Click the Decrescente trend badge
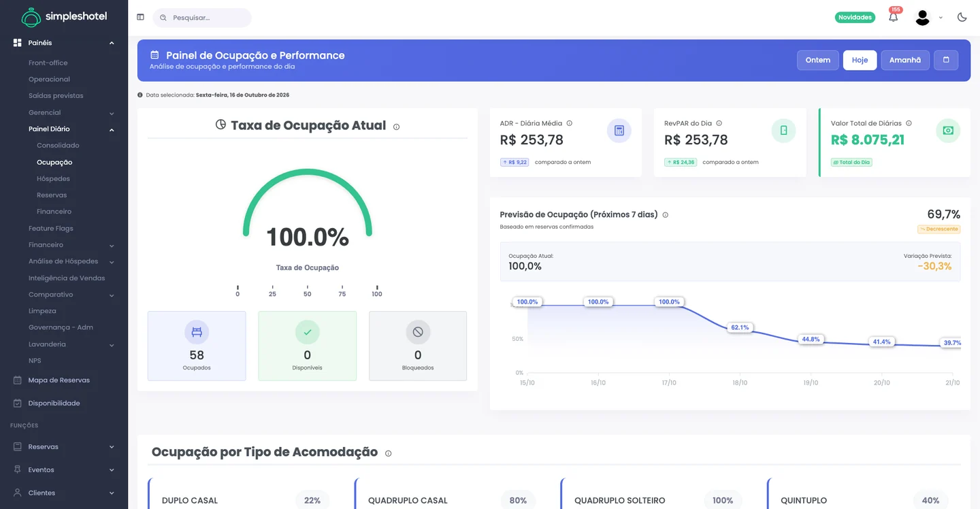Viewport: 980px width, 509px height. coord(938,229)
